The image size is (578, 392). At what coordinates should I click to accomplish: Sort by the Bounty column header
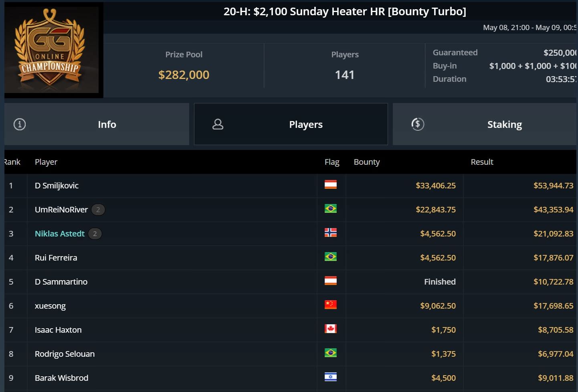(x=366, y=162)
